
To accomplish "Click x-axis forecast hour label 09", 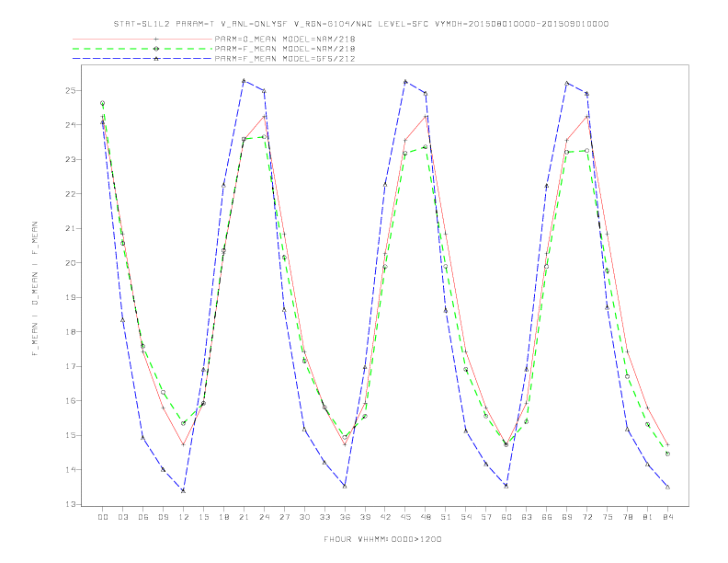I will (x=163, y=517).
